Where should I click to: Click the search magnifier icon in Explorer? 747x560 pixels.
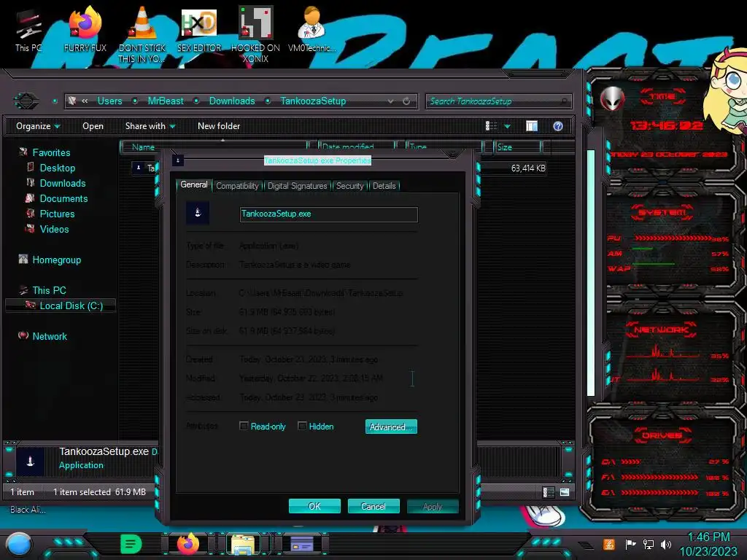tap(564, 101)
